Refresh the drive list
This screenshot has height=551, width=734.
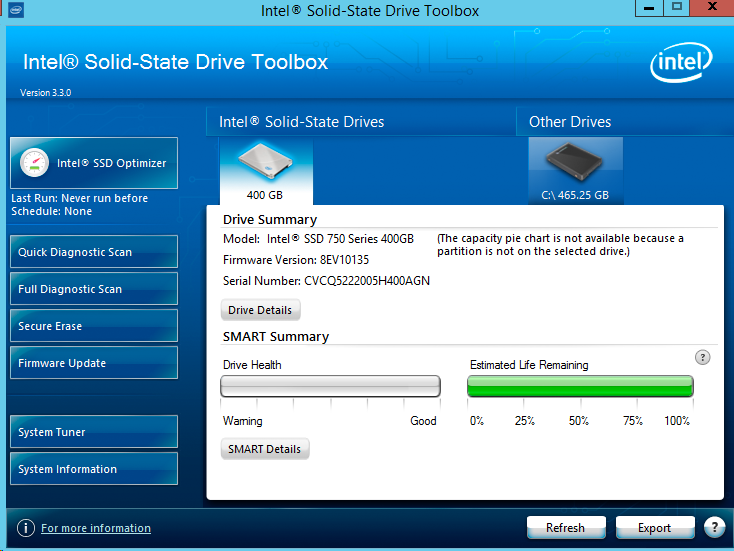click(x=566, y=527)
